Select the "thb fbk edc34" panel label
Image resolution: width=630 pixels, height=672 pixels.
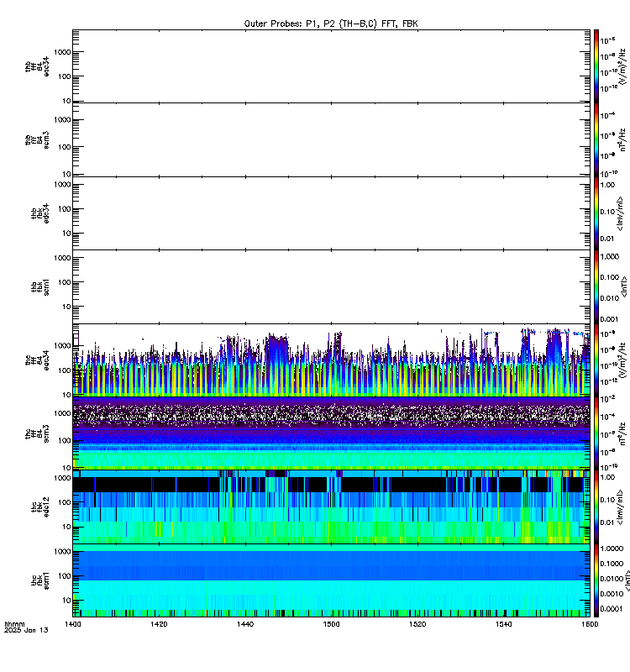tap(40, 213)
